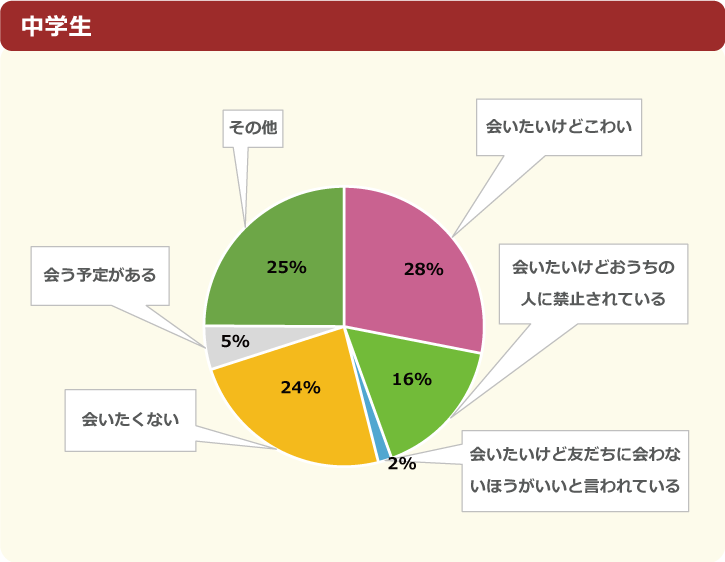Select the 会いたくない callout box
Image resolution: width=725 pixels, height=562 pixels.
pyautogui.click(x=130, y=420)
